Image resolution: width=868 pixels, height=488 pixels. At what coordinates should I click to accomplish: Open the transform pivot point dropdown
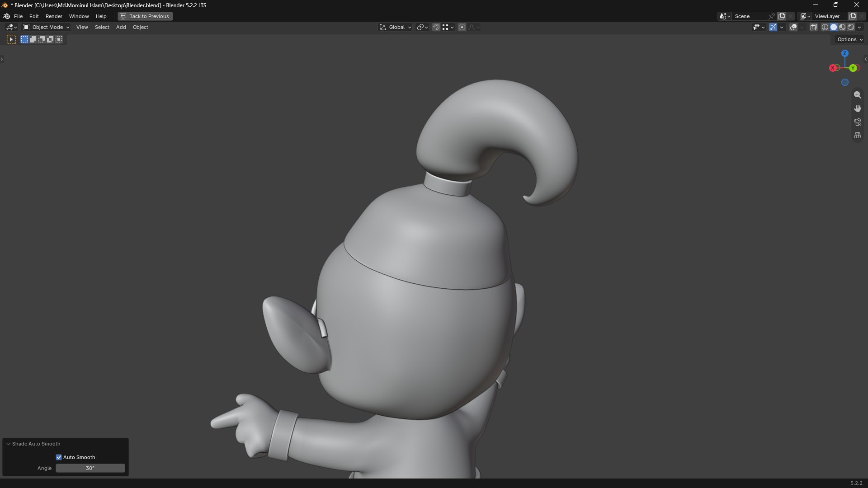pos(422,27)
